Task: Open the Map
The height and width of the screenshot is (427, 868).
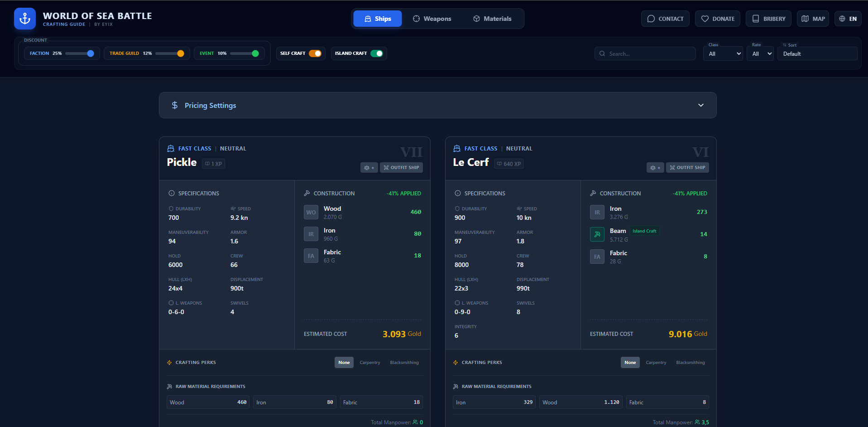Action: tap(813, 19)
